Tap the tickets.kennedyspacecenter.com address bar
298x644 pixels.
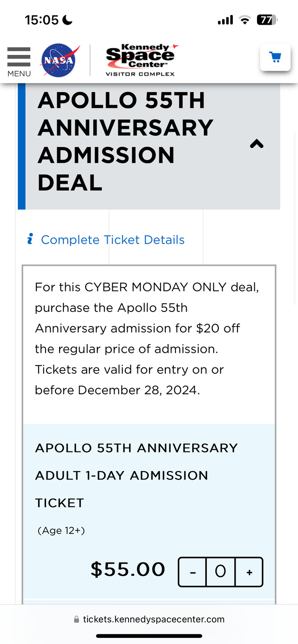154,619
